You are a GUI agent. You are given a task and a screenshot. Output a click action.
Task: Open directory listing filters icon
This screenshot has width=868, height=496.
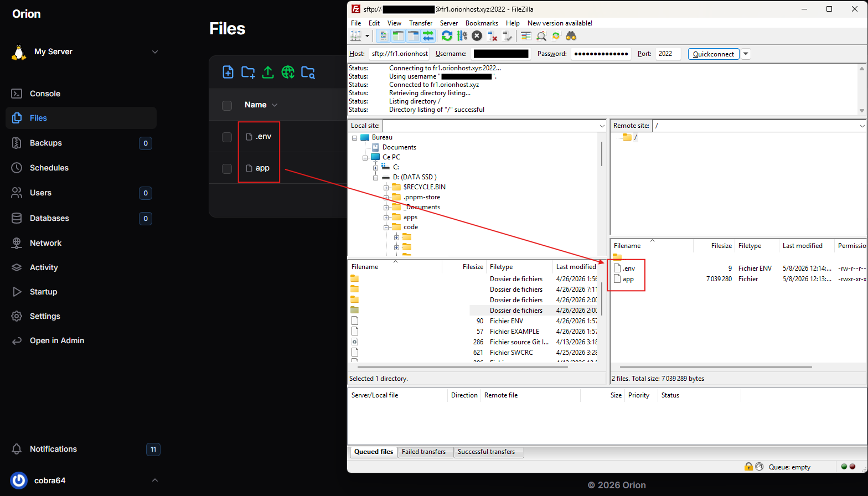(x=526, y=36)
